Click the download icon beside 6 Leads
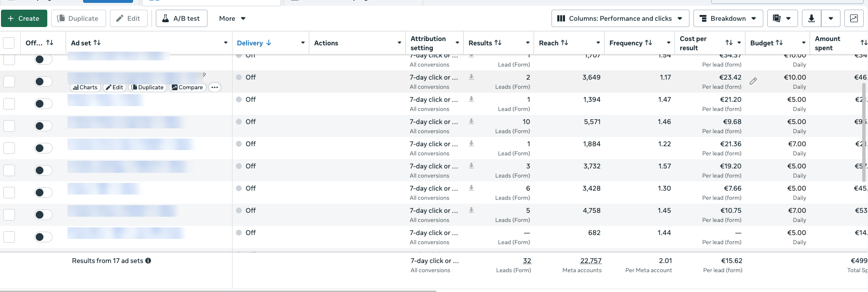The height and width of the screenshot is (292, 868). pos(471,188)
